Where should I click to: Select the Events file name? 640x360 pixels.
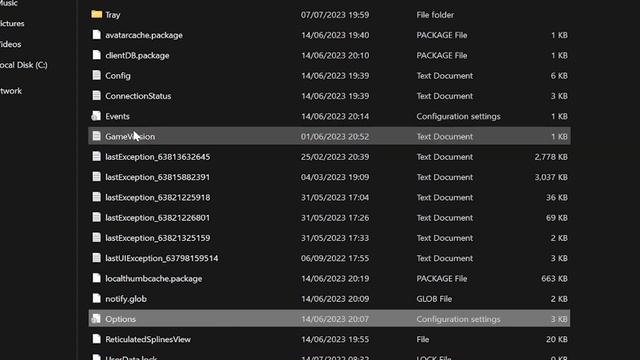pyautogui.click(x=117, y=116)
